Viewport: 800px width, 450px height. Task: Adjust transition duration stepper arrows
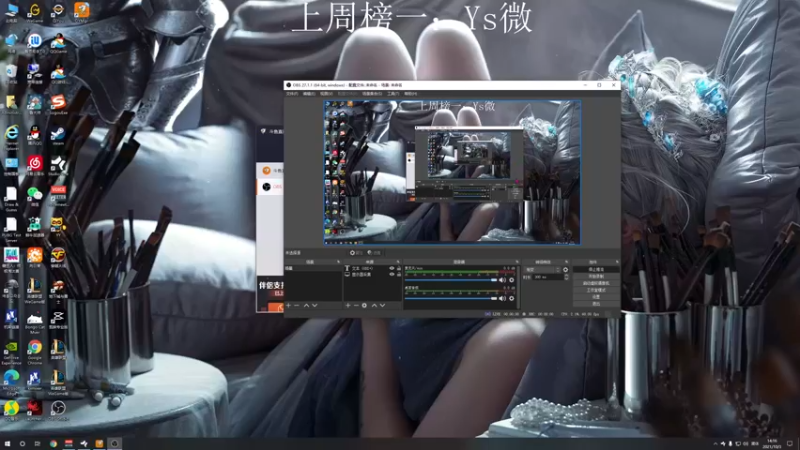click(566, 277)
